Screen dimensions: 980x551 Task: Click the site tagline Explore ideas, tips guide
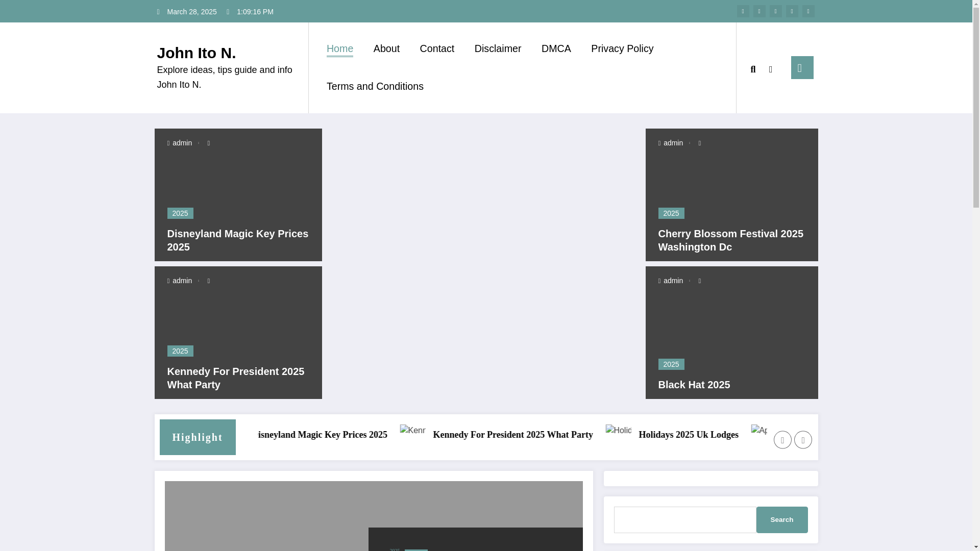pyautogui.click(x=225, y=77)
